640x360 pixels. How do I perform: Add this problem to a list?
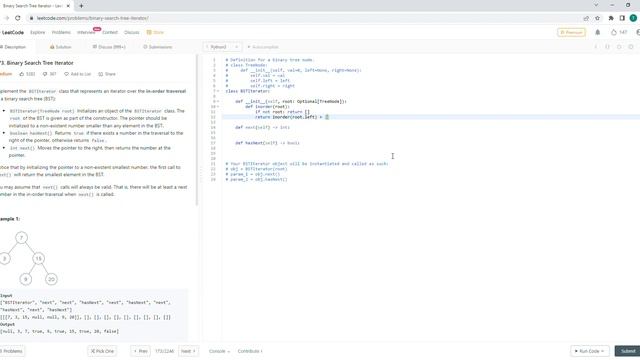tap(78, 74)
